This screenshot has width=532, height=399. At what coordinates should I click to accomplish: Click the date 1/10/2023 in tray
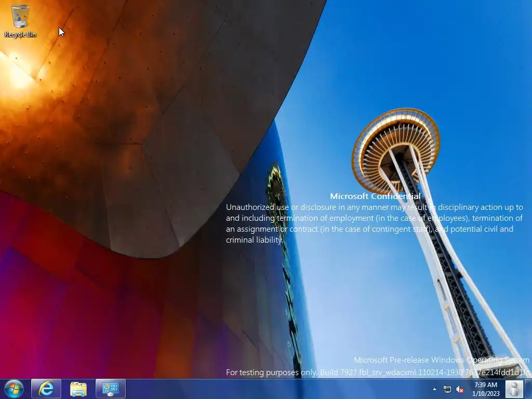(486, 394)
